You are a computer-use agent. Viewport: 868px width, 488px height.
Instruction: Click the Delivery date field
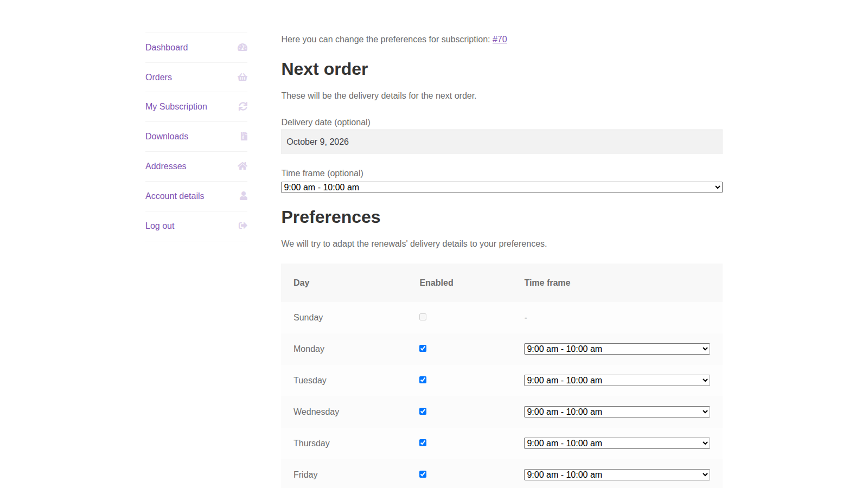click(502, 142)
